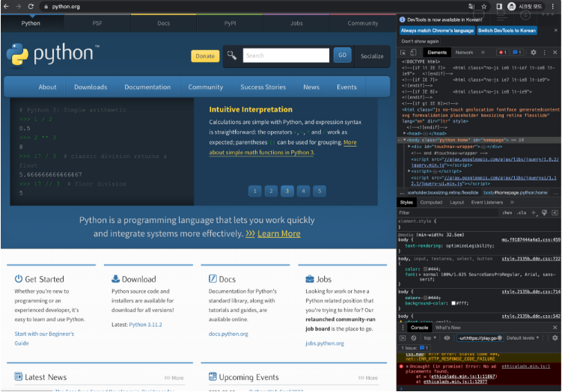Go forward with the browser forward arrow
Image resolution: width=562 pixels, height=392 pixels.
[x=18, y=7]
